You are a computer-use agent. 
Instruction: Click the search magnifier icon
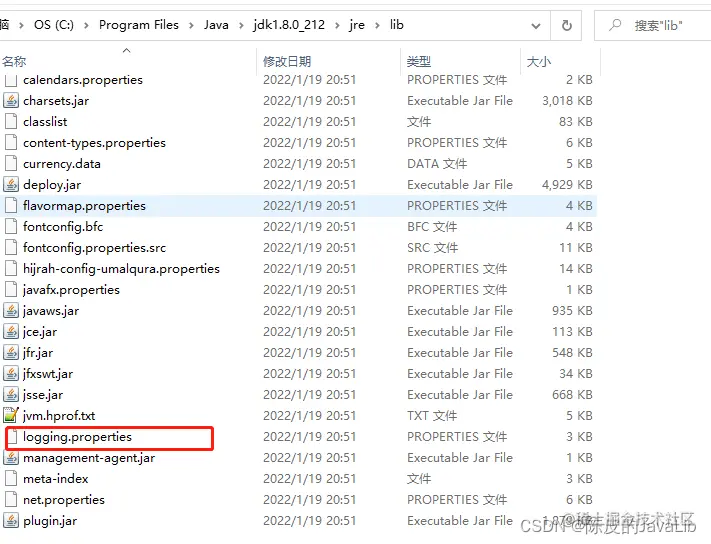(615, 24)
